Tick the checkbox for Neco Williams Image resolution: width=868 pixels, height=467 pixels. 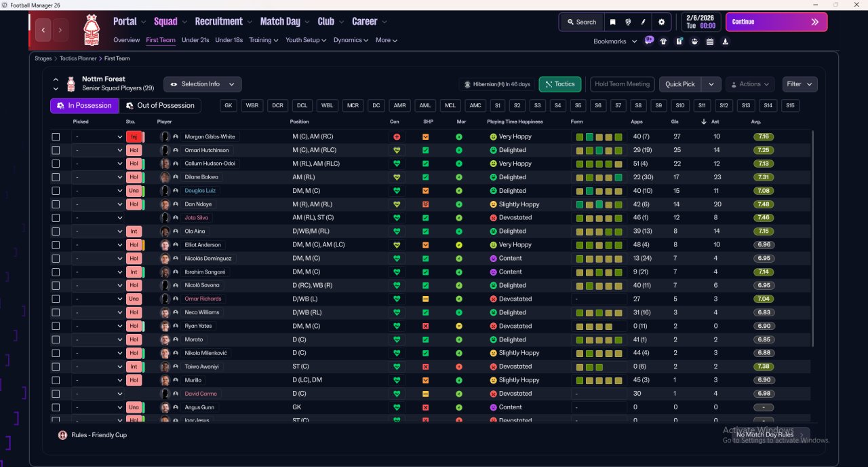coord(56,312)
